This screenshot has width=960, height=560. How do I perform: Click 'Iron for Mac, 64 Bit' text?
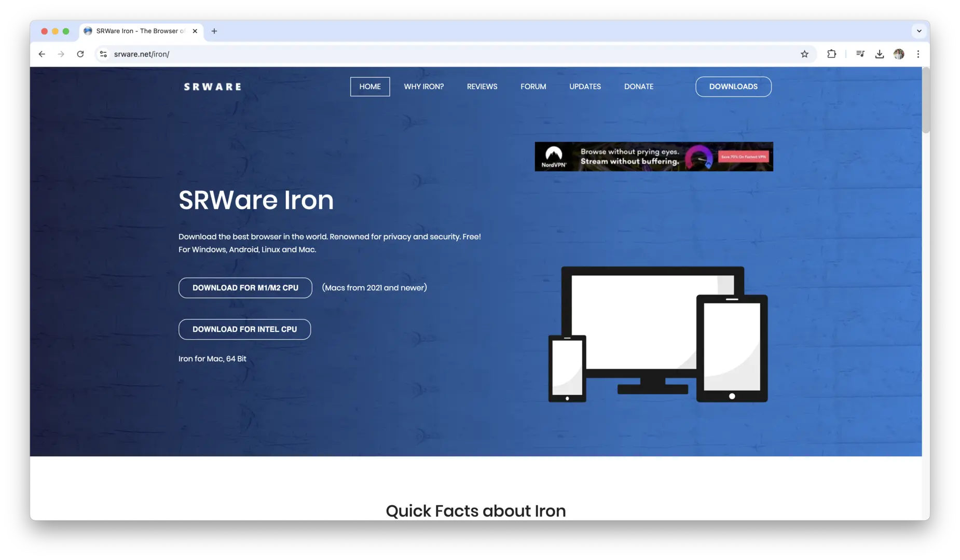(x=212, y=359)
